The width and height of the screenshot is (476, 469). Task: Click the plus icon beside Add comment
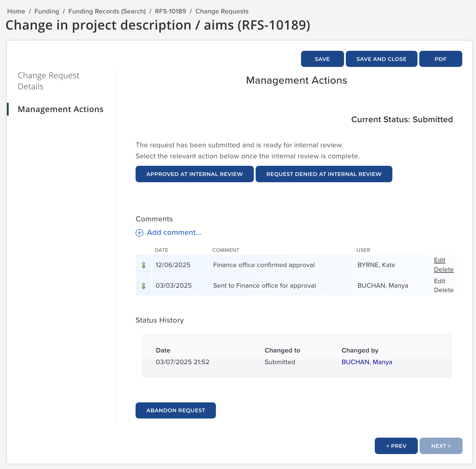click(x=139, y=233)
